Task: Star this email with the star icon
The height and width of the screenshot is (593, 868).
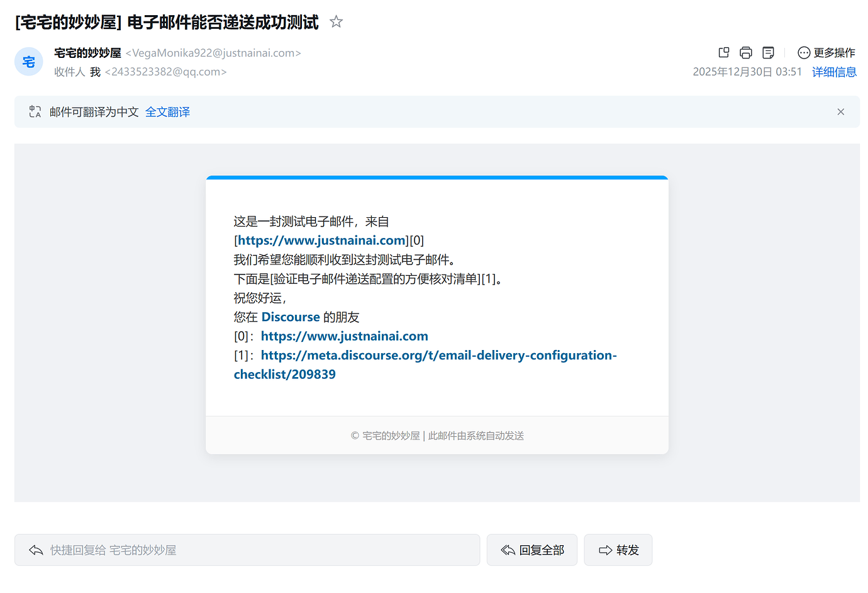Action: [x=337, y=22]
